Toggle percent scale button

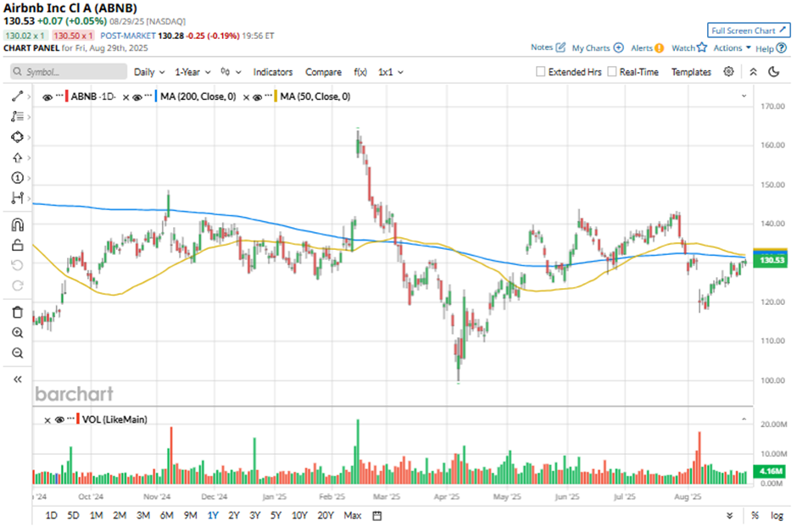[755, 516]
